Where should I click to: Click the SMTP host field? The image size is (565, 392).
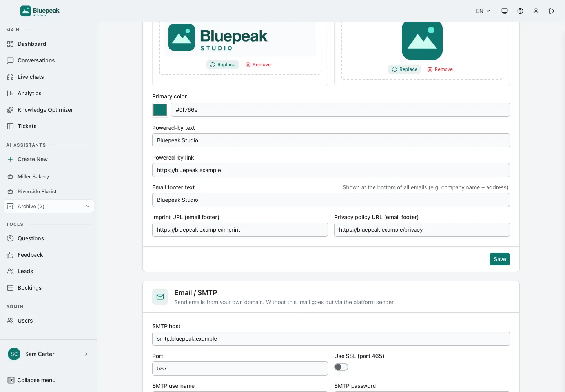click(x=331, y=339)
